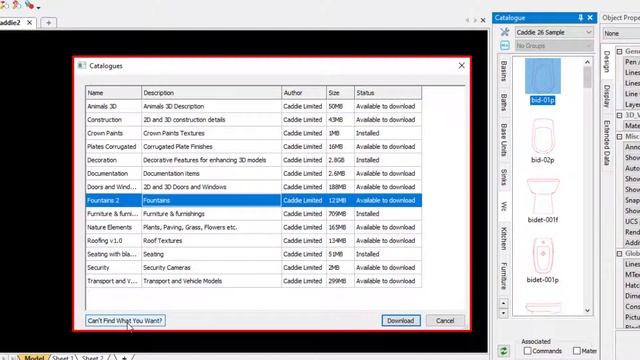Select the Crown Paints row
The image size is (640, 360).
click(x=253, y=133)
